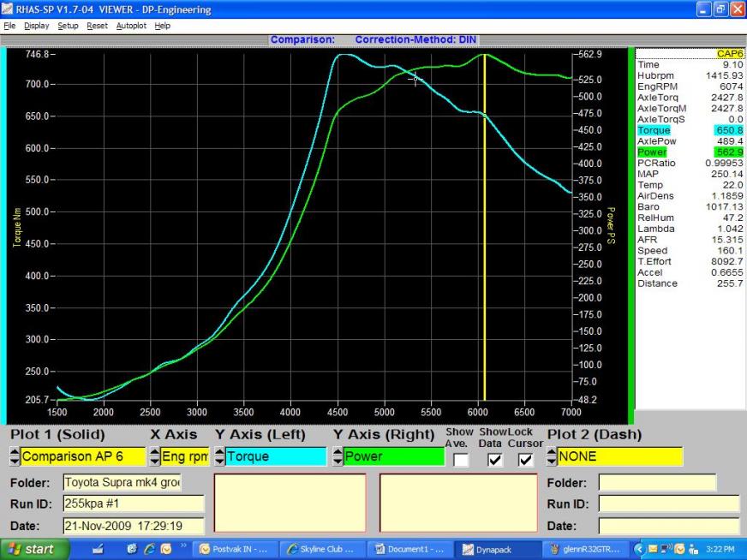The width and height of the screenshot is (747, 560).
Task: Open the Autoplot menu
Action: click(x=131, y=26)
